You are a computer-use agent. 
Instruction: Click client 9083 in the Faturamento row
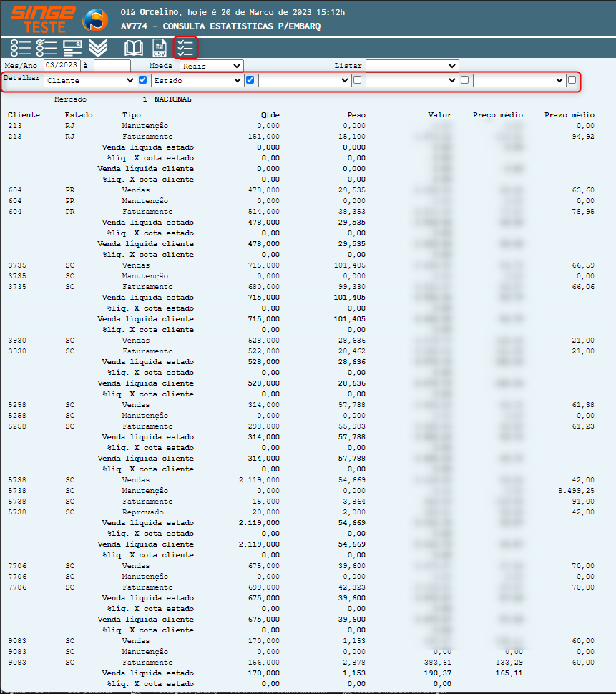(17, 663)
